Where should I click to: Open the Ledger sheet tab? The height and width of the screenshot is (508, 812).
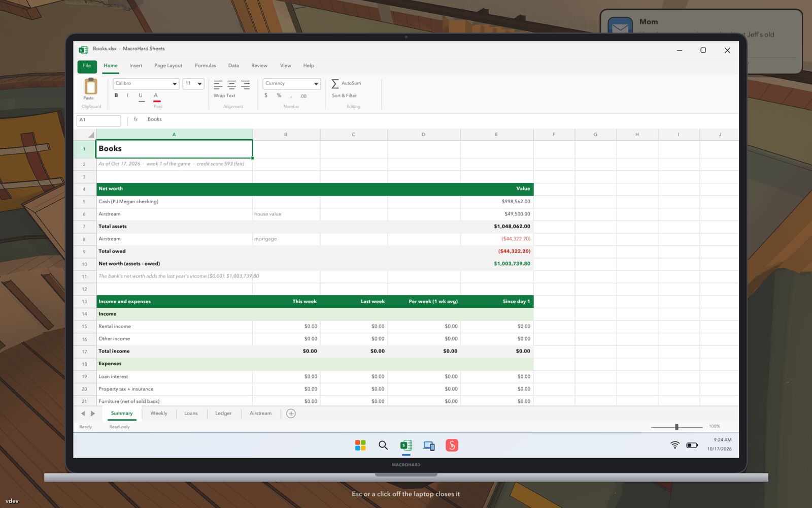point(223,414)
